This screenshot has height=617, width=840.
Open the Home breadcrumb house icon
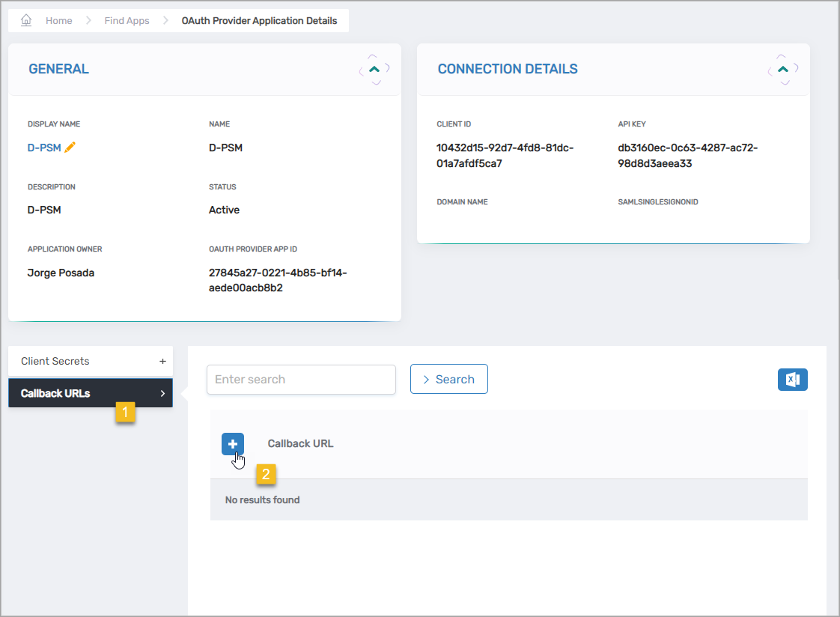[26, 20]
